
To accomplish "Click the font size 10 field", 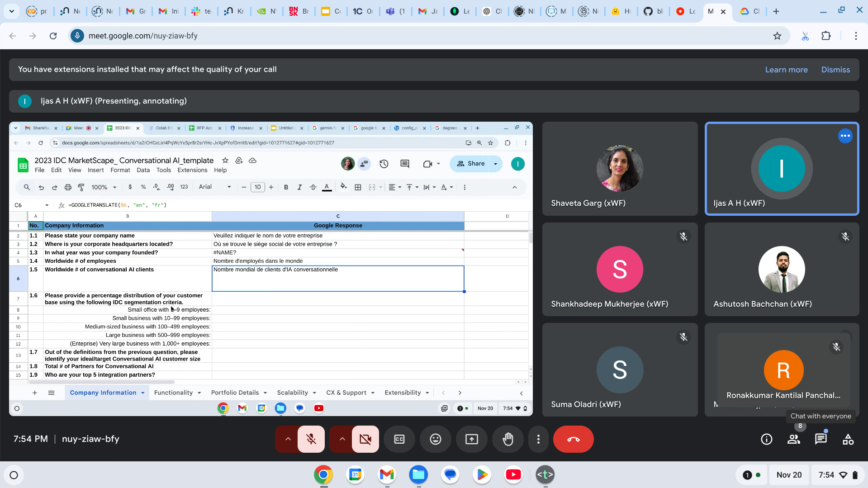I will (x=257, y=187).
